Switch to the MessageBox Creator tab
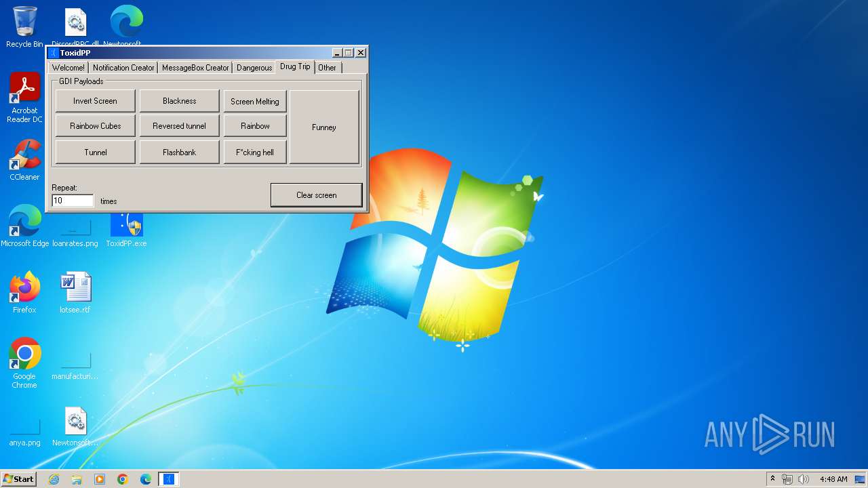Image resolution: width=868 pixels, height=488 pixels. tap(195, 67)
